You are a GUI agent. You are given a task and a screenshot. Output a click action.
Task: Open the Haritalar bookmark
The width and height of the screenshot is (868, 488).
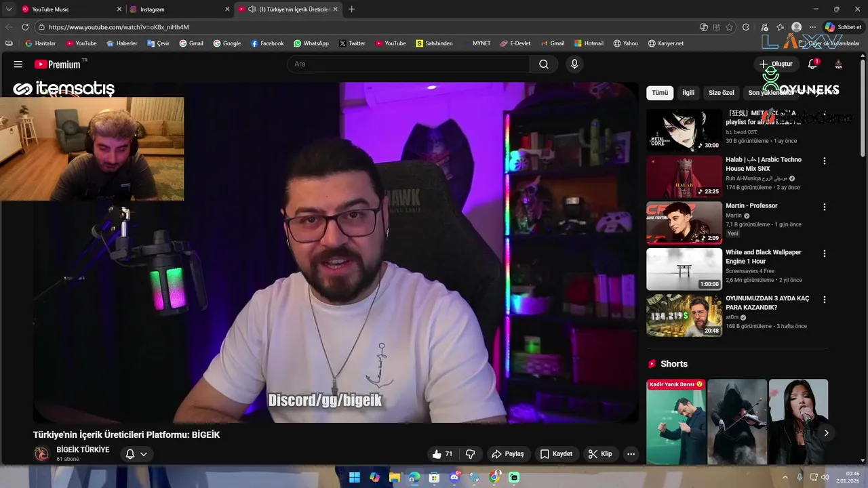tap(40, 43)
